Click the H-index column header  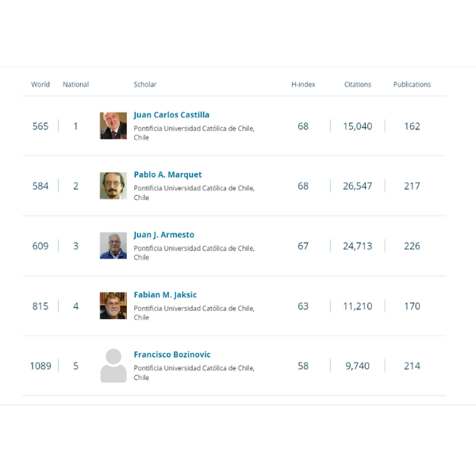point(303,84)
